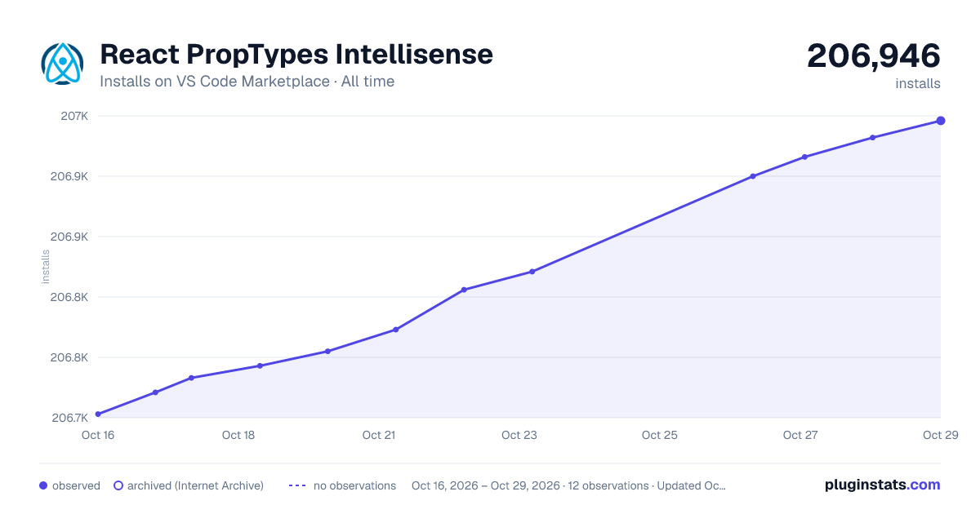This screenshot has height=514, width=980.
Task: Click the 'observed' legend label
Action: (76, 485)
